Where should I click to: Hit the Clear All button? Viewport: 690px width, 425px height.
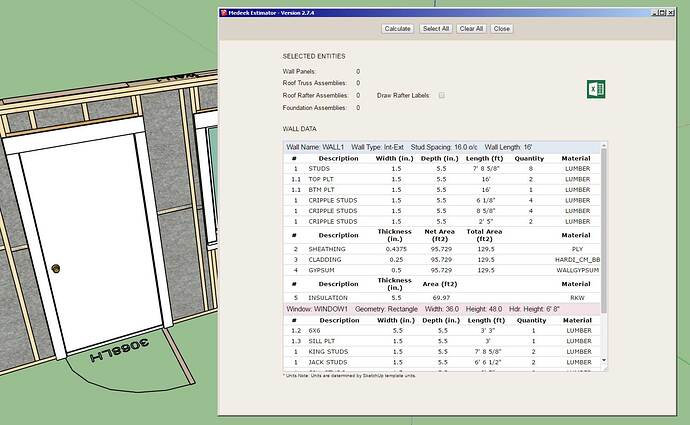(x=471, y=29)
